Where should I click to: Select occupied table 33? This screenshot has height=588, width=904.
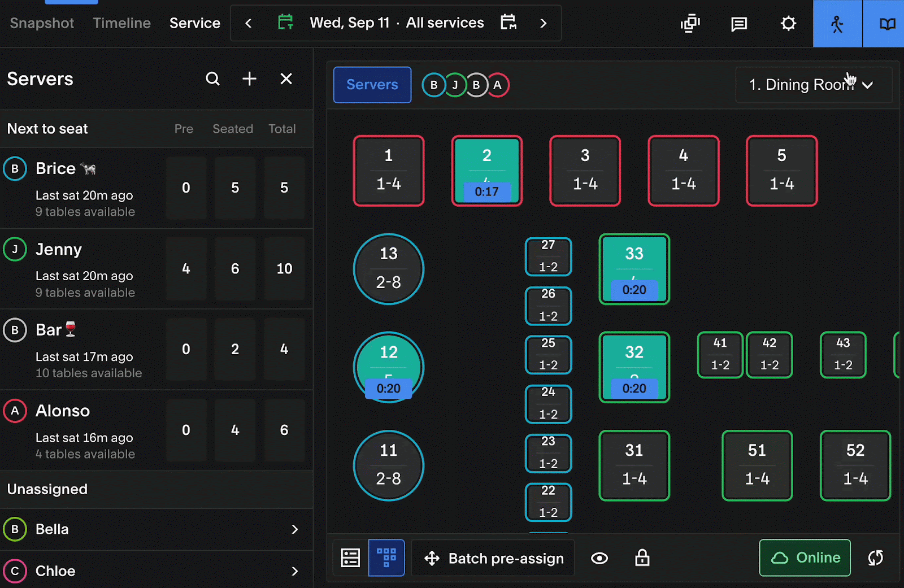634,269
